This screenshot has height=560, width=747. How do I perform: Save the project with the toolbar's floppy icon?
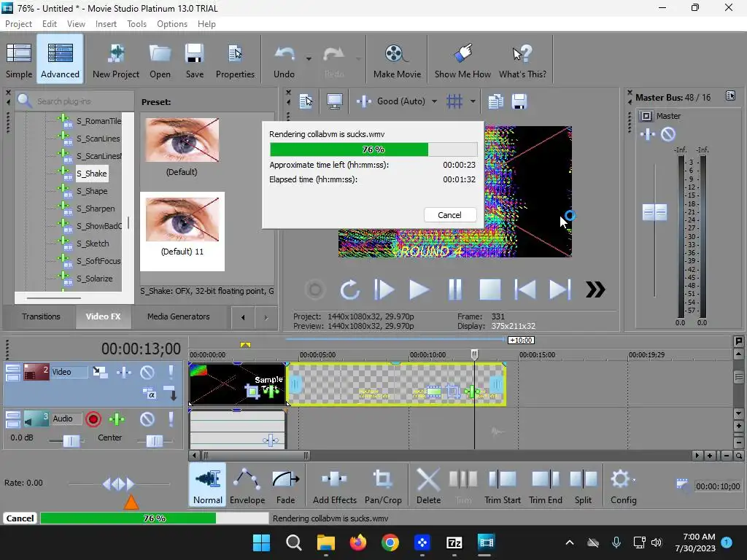click(x=194, y=60)
